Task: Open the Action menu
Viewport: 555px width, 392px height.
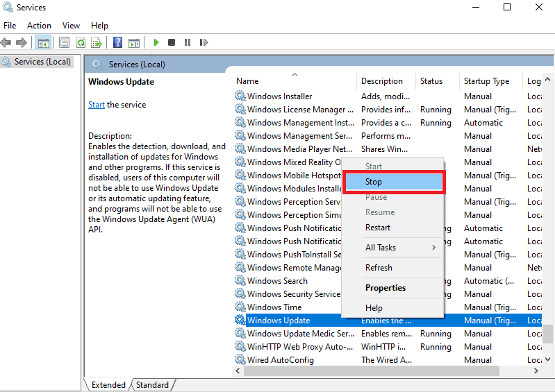Action: [x=39, y=26]
